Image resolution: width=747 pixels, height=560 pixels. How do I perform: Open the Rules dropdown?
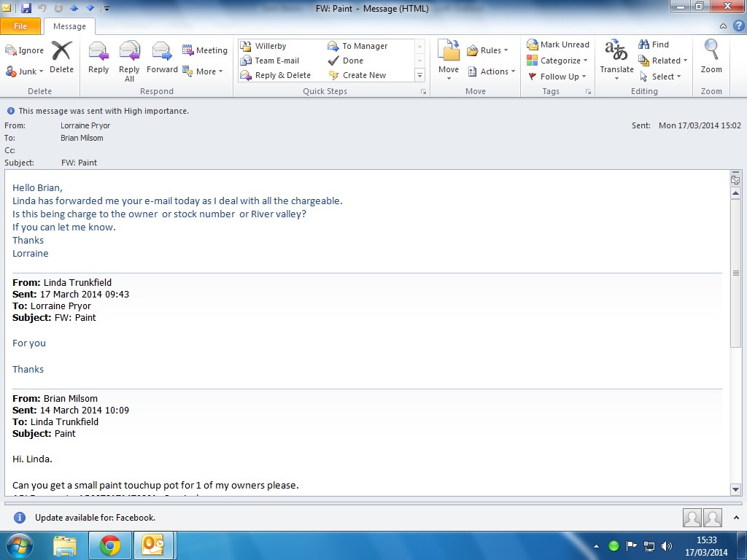click(x=487, y=50)
